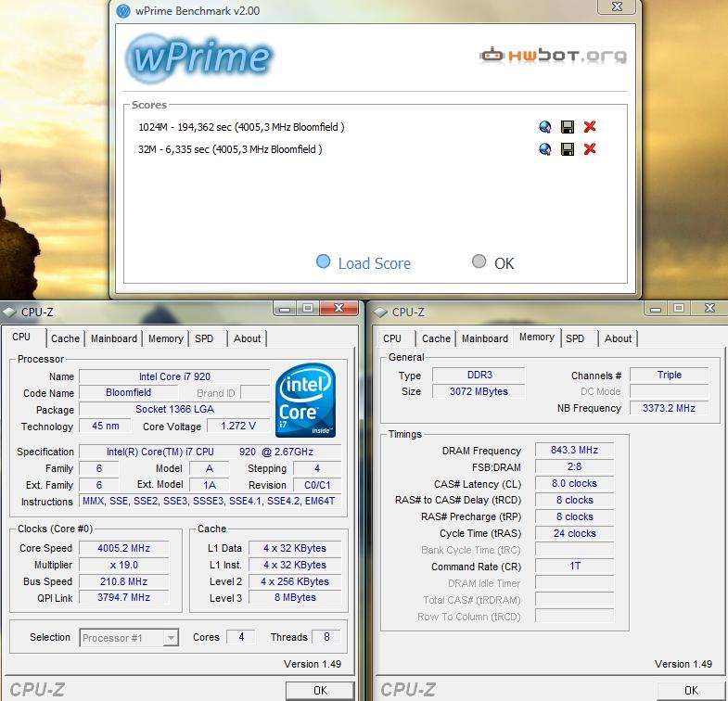The width and height of the screenshot is (728, 701).
Task: Click the right CPU-Z title bar icon
Action: 381,312
